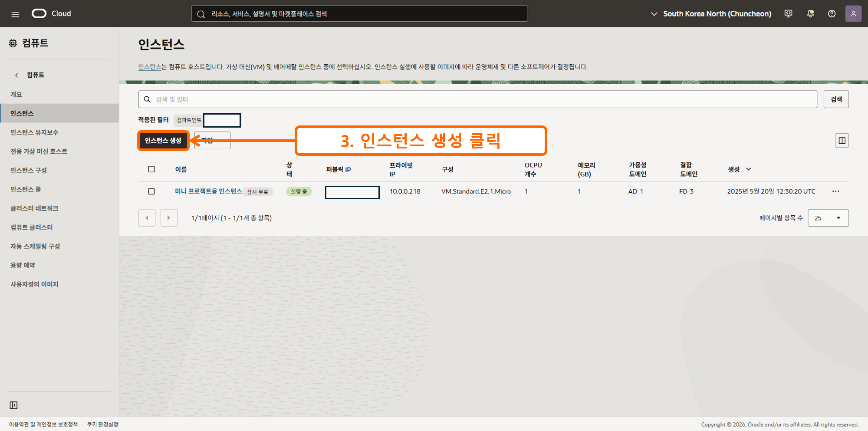
Task: Sort by 생성 column chevron
Action: (x=749, y=169)
